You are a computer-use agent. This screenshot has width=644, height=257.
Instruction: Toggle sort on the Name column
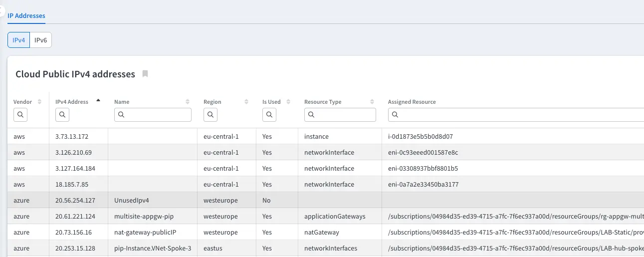click(x=188, y=102)
